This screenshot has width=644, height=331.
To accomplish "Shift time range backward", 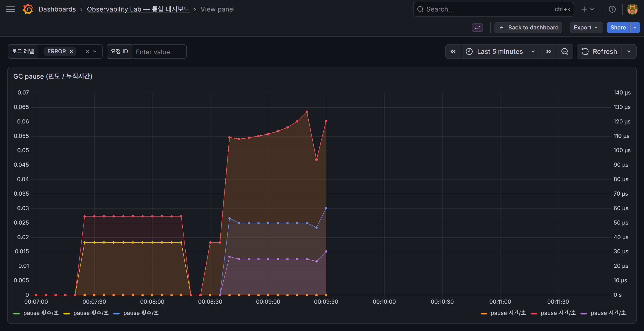I will point(453,51).
